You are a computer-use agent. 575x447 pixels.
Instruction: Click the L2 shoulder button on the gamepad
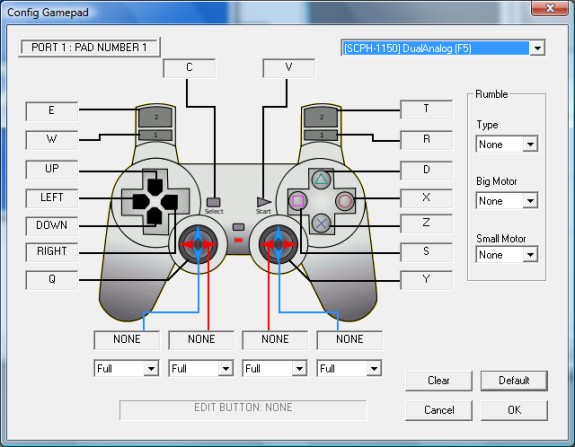155,117
